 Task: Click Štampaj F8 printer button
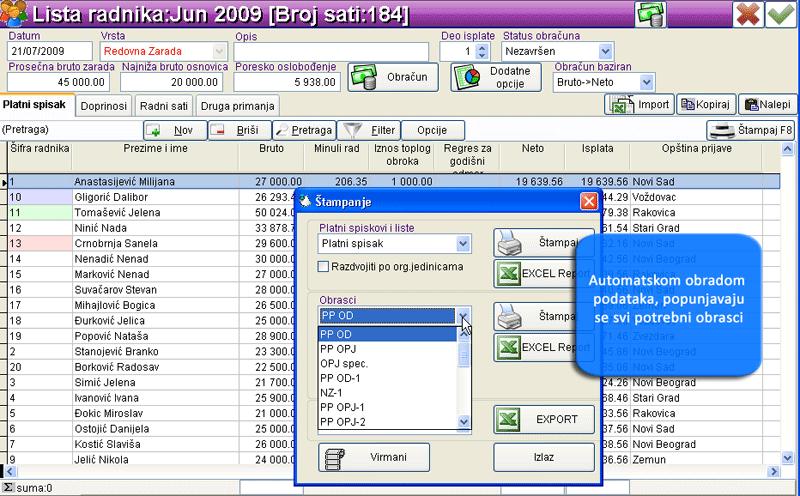(x=750, y=130)
